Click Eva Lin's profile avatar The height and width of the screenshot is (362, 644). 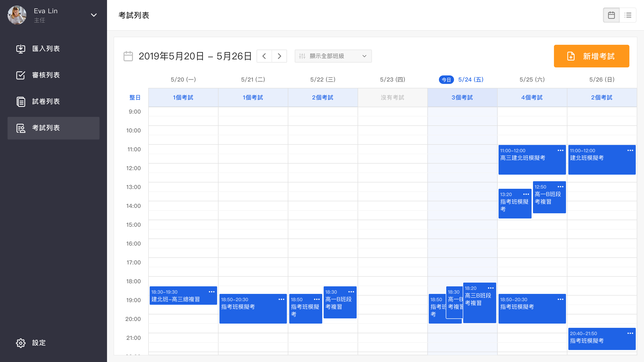[17, 15]
